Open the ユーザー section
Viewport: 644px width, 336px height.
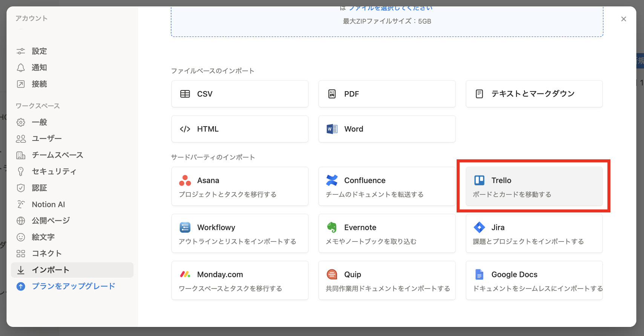(x=72, y=139)
